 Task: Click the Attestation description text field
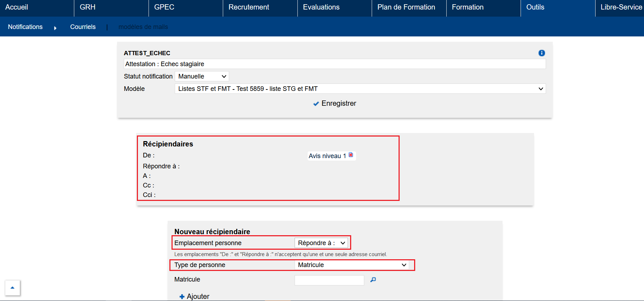(335, 64)
